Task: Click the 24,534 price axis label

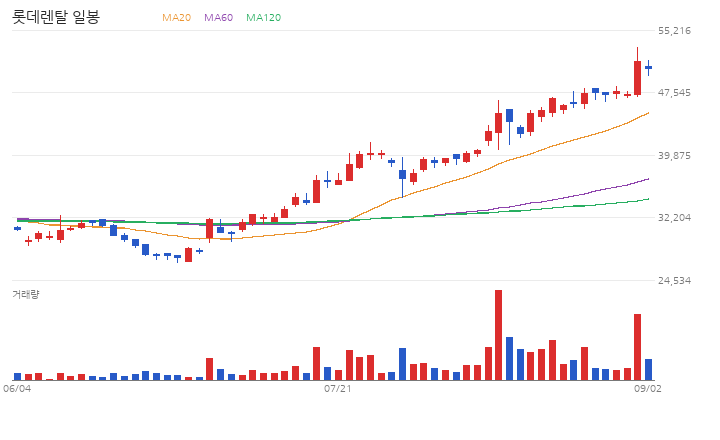Action: tap(674, 281)
